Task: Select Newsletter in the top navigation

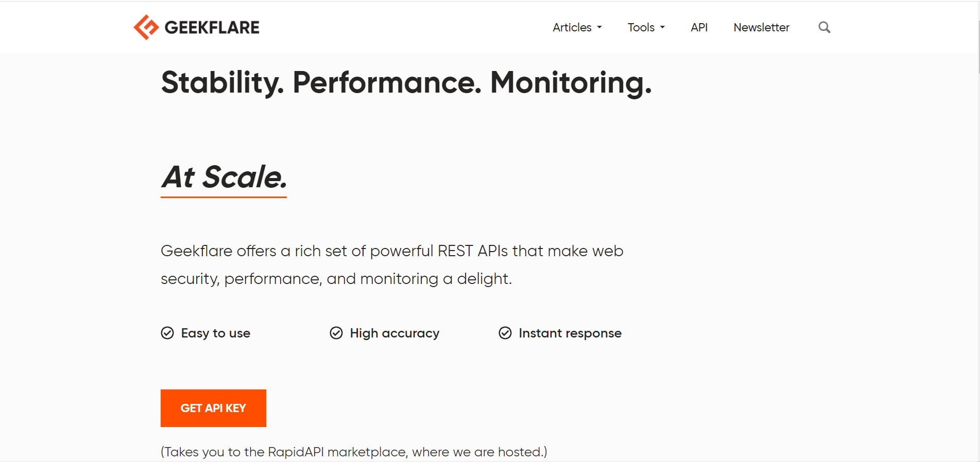Action: 761,27
